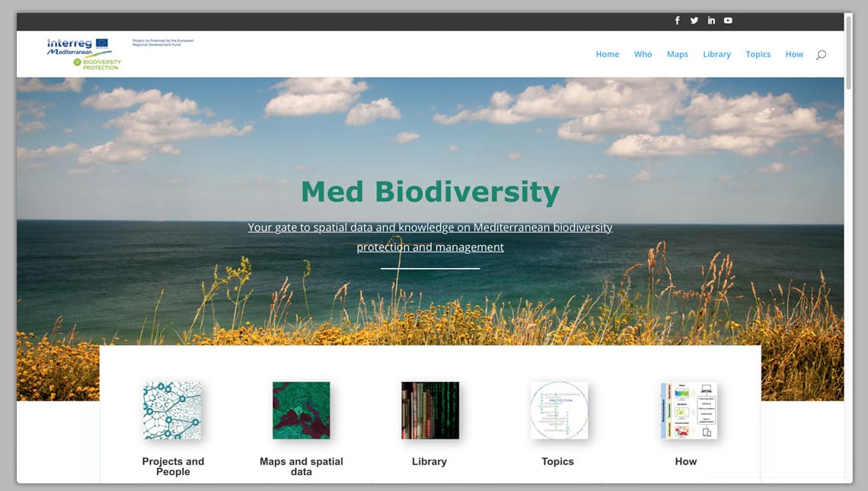The height and width of the screenshot is (491, 868).
Task: Open the How navigation item
Action: (794, 55)
